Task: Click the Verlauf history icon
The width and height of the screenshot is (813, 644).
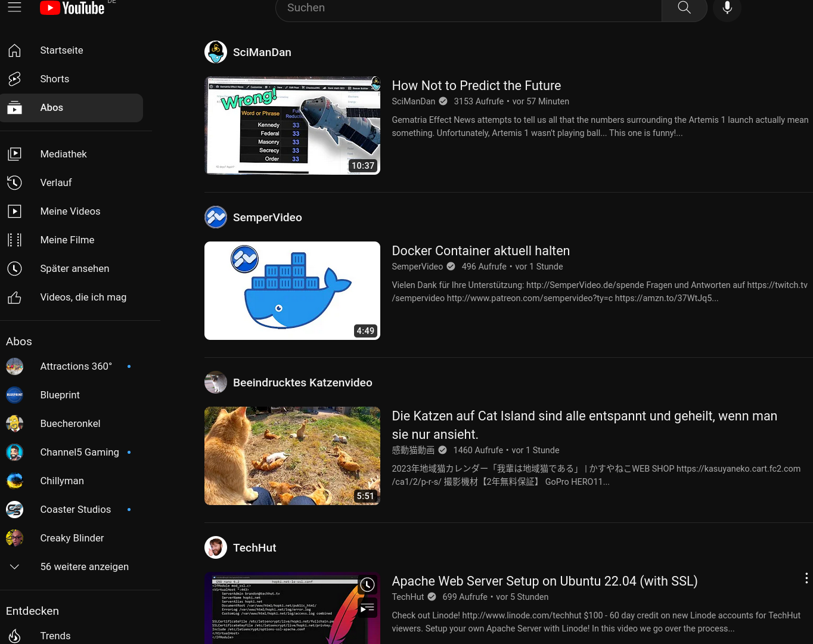Action: pos(14,183)
